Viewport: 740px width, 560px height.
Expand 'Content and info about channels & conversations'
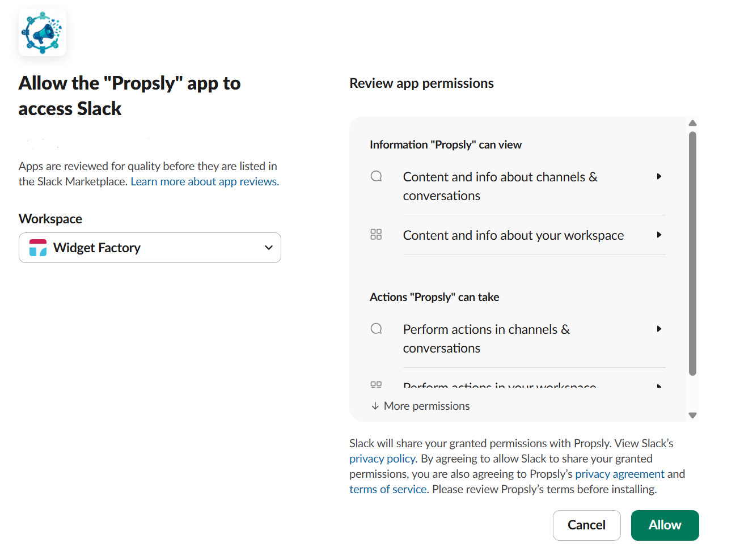click(x=659, y=176)
